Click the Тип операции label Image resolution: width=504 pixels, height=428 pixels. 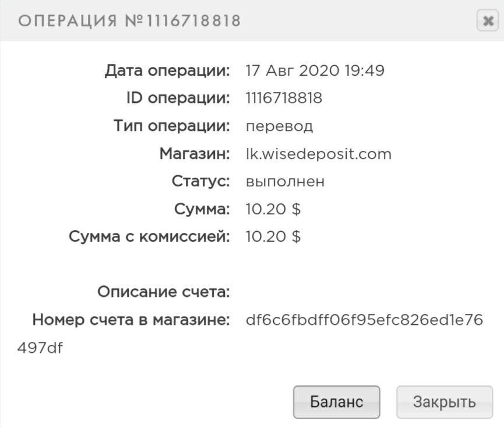172,126
